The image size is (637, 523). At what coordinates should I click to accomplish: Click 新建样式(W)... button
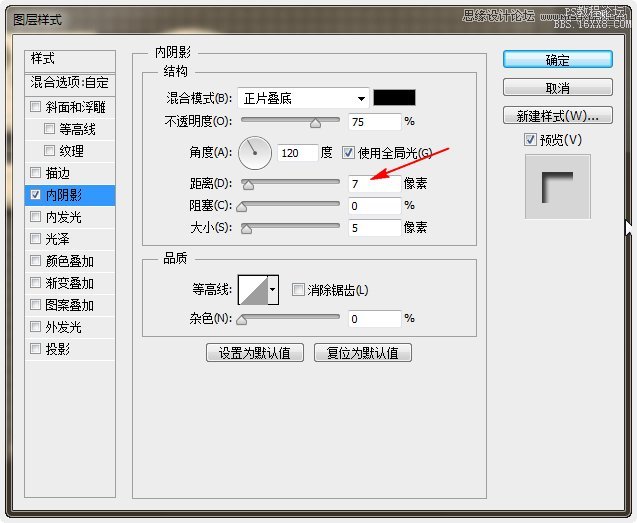pyautogui.click(x=557, y=116)
